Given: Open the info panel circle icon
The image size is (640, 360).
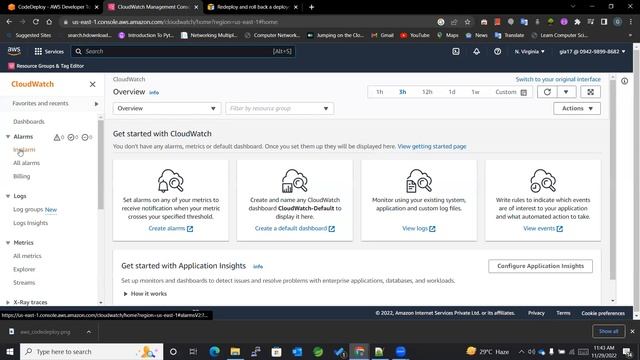Looking at the screenshot, I should pos(624,81).
